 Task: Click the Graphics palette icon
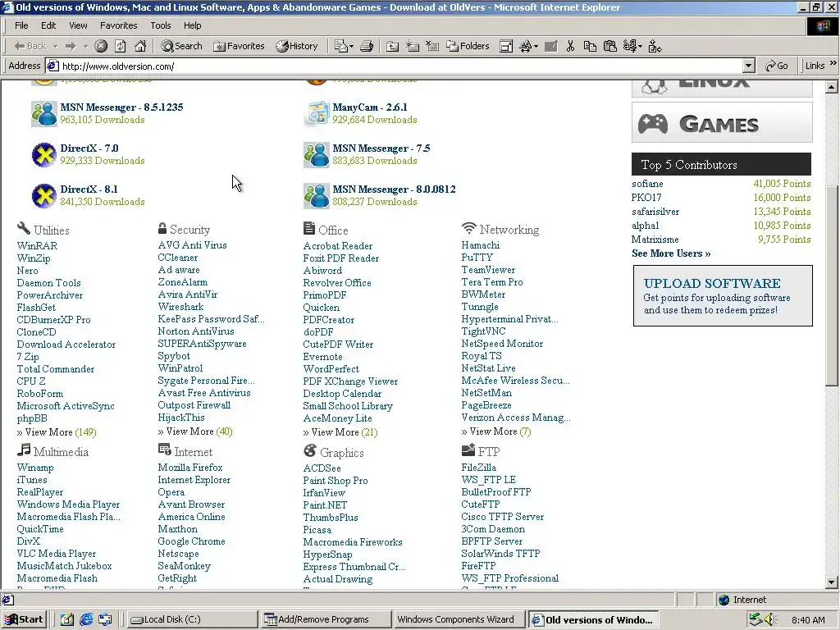(309, 451)
